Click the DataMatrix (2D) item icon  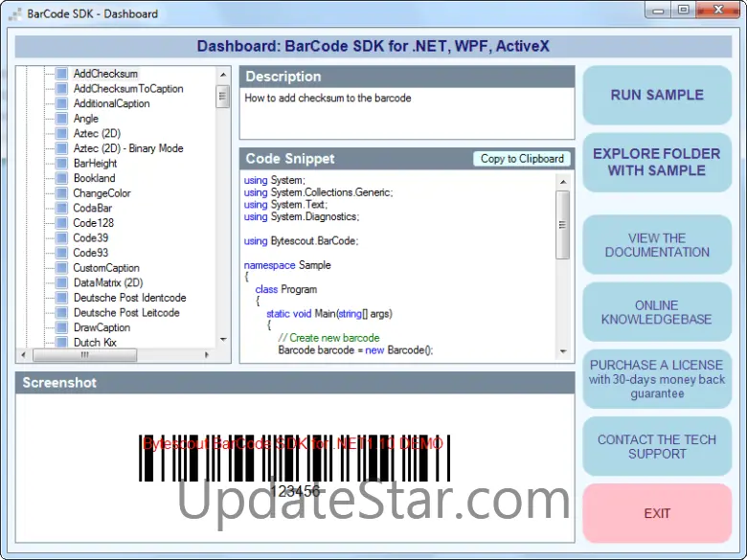coord(61,283)
